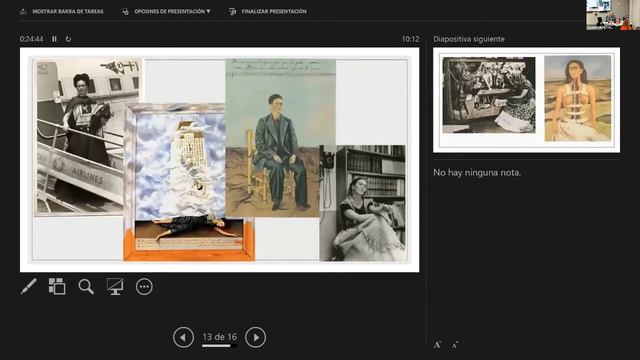Screen dimensions: 640x360
Task: Click the No hay ninguna nota text
Action: point(477,172)
